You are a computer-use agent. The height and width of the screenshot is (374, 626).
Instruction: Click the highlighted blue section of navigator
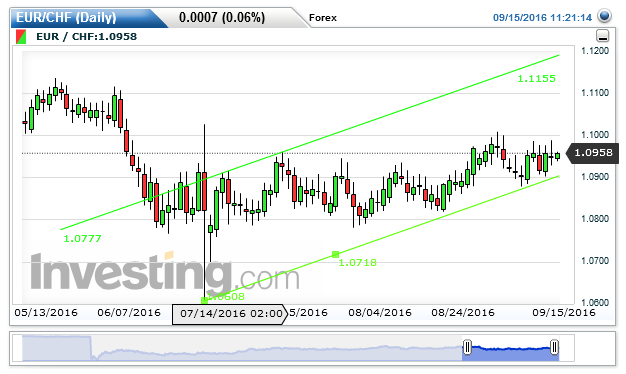pos(510,349)
